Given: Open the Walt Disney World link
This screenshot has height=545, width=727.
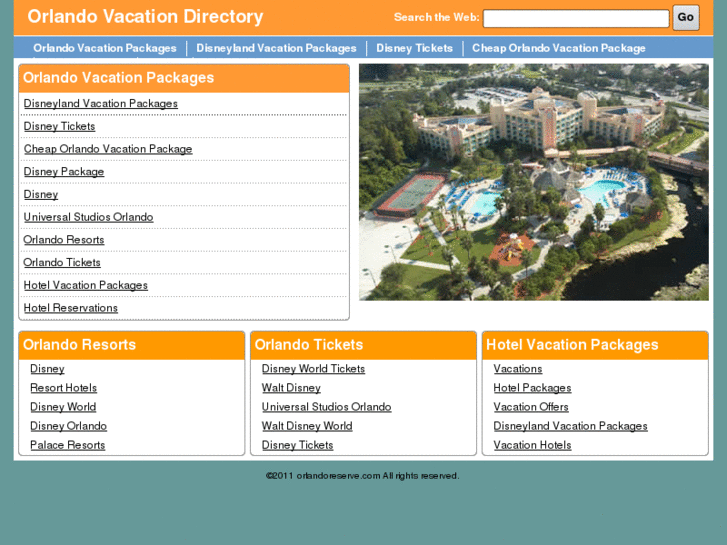Looking at the screenshot, I should 307,426.
